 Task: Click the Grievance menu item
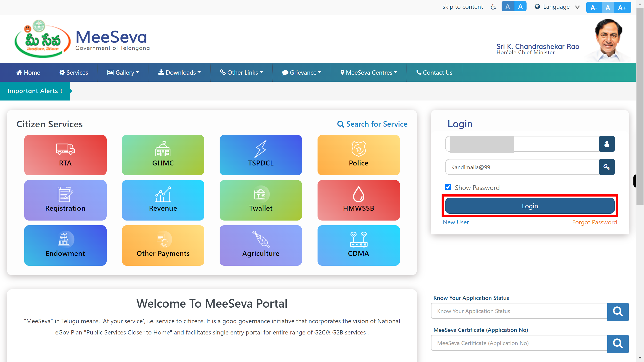[302, 72]
